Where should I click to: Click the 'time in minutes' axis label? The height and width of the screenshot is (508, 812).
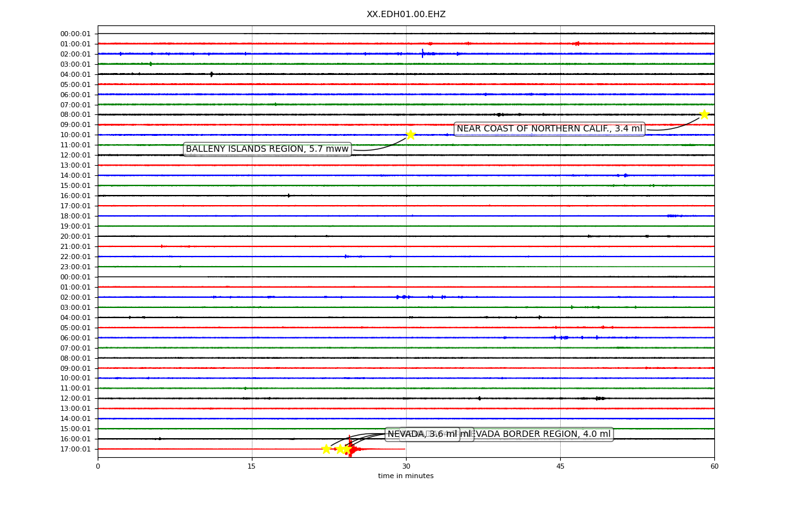pyautogui.click(x=406, y=476)
